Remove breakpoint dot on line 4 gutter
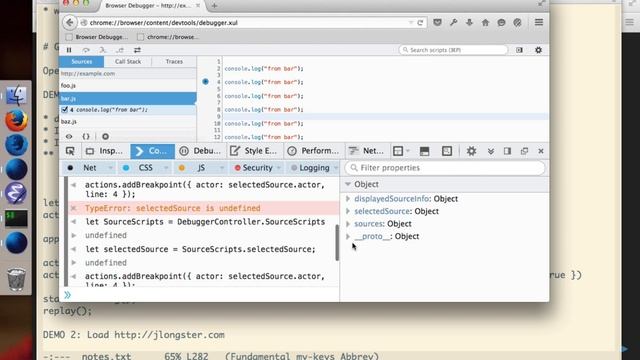The image size is (640, 360). (205, 82)
